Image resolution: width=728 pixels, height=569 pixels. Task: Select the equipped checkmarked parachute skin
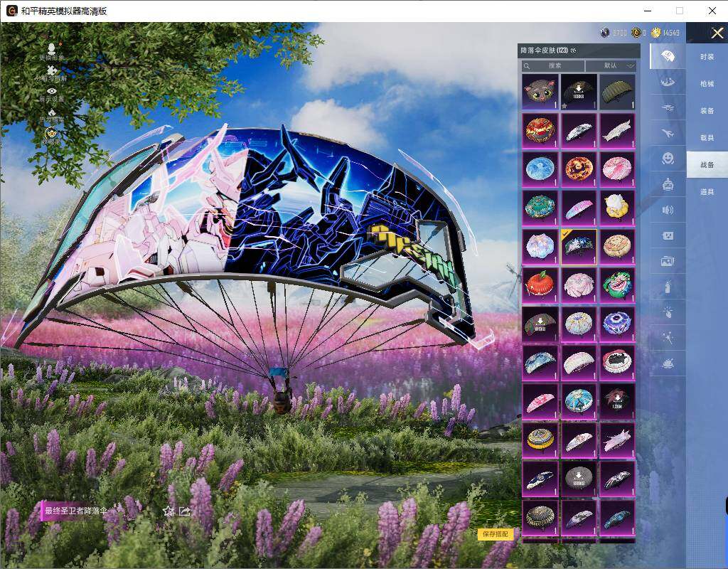tap(579, 247)
